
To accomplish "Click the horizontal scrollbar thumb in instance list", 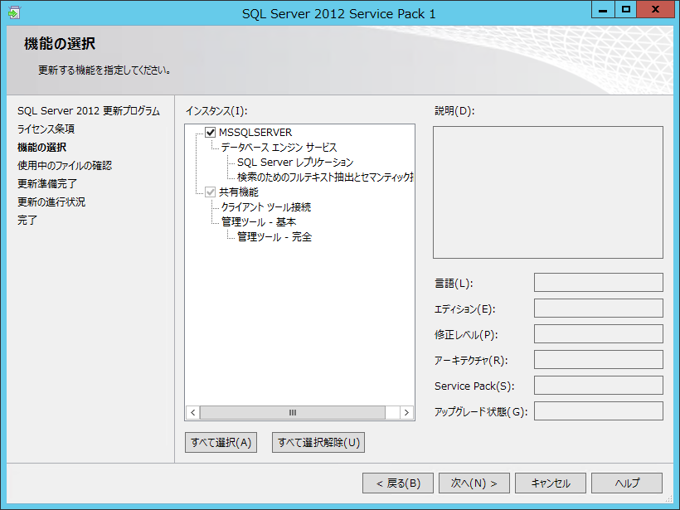I will pyautogui.click(x=293, y=412).
